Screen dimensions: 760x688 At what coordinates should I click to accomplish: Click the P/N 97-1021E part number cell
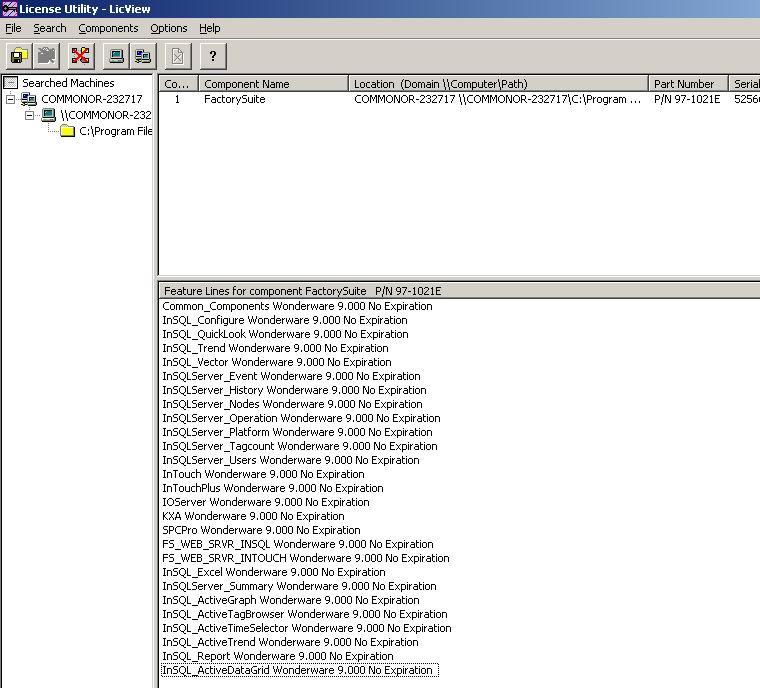(x=687, y=99)
